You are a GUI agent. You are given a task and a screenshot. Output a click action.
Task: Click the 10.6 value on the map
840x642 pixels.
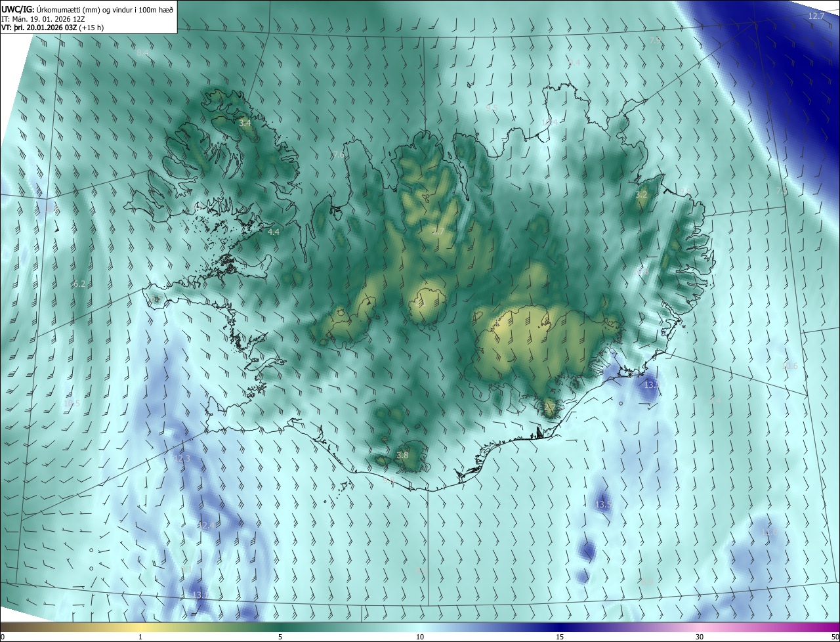(x=790, y=366)
